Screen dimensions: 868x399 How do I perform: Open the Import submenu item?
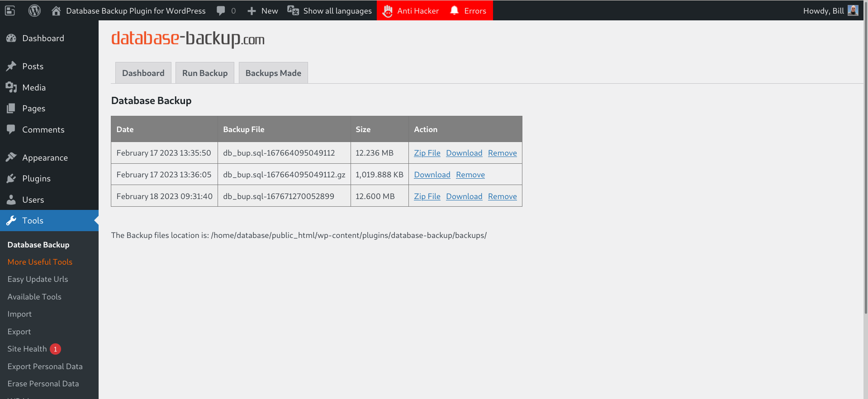tap(19, 314)
